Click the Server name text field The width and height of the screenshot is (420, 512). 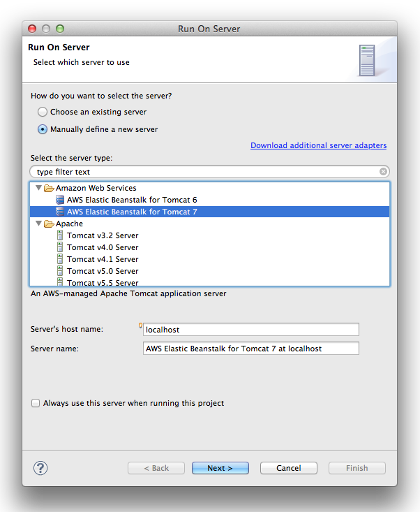[250, 348]
